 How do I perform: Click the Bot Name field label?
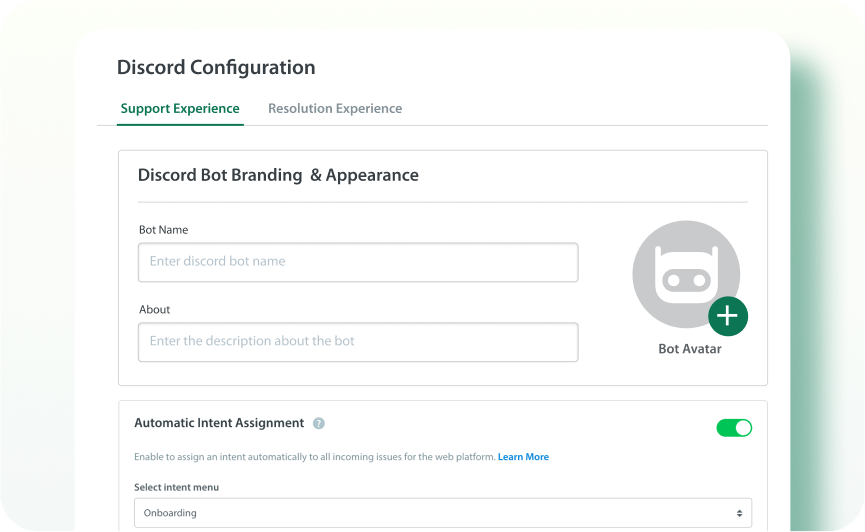(x=163, y=230)
